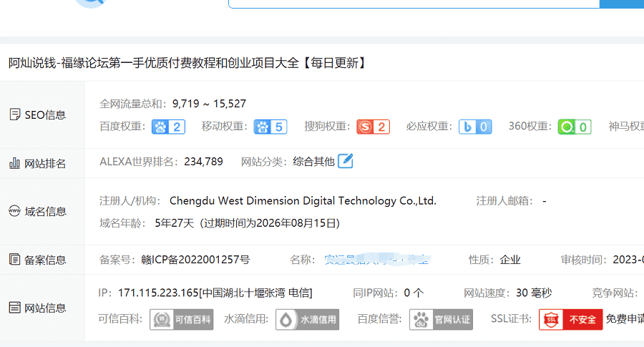This screenshot has height=347, width=644.
Task: Select the 网站排名 sidebar label
Action: (45, 163)
